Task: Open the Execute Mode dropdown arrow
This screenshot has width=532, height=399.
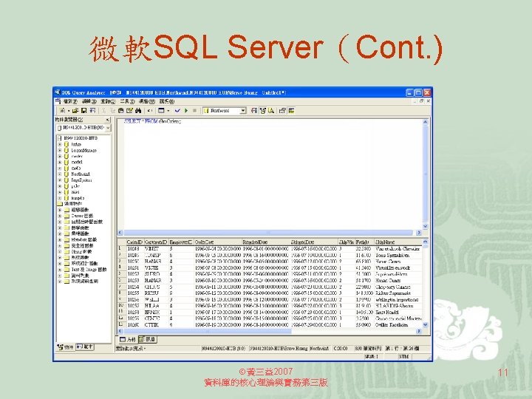Action: 168,111
